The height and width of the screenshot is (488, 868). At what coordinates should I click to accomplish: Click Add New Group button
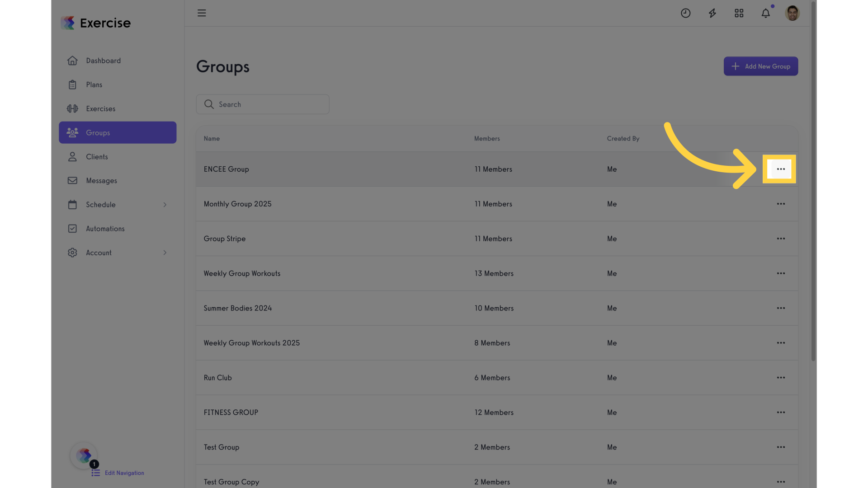click(x=761, y=66)
